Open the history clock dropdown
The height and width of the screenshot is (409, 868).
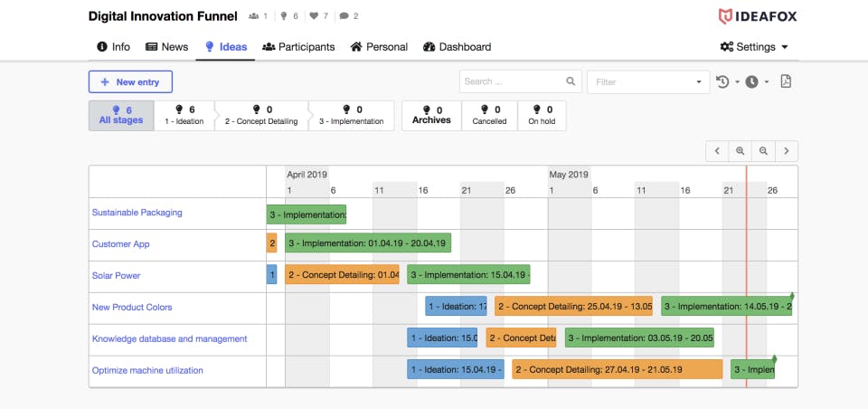pos(727,81)
